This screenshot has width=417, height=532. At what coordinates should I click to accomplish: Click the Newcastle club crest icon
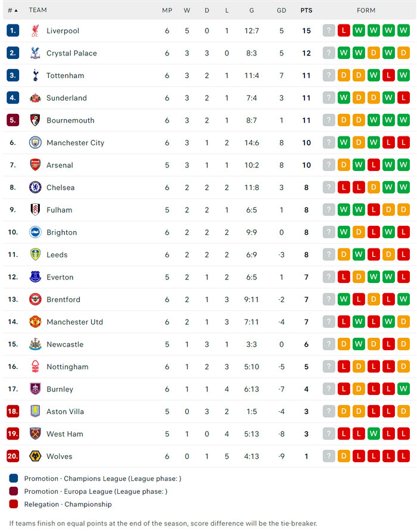[35, 344]
